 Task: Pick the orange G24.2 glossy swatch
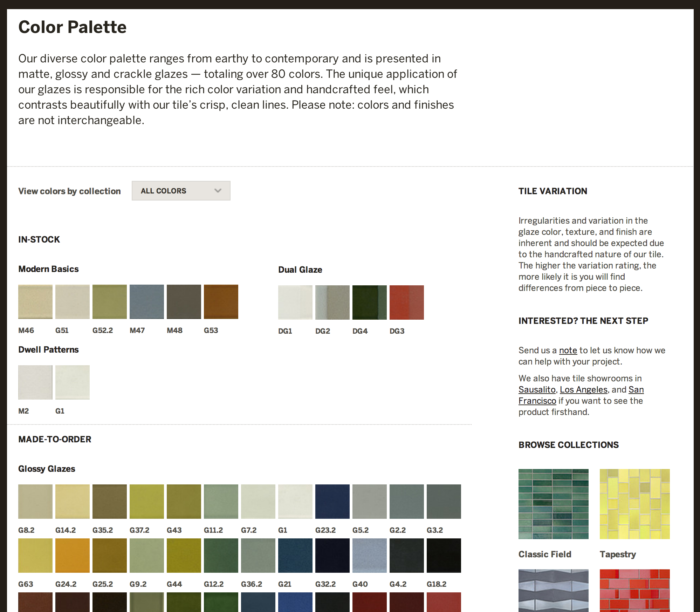click(x=73, y=556)
